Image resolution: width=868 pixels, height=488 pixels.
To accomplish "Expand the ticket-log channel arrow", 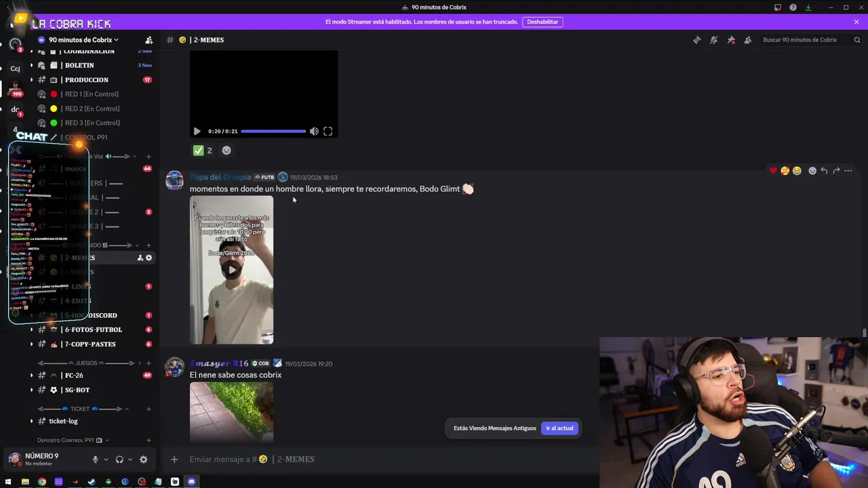I will pos(31,421).
